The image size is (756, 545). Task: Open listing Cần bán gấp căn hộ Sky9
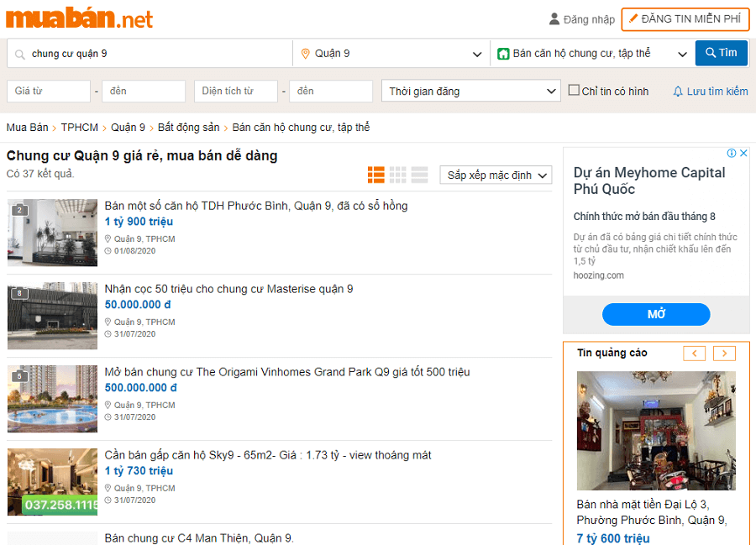[268, 455]
